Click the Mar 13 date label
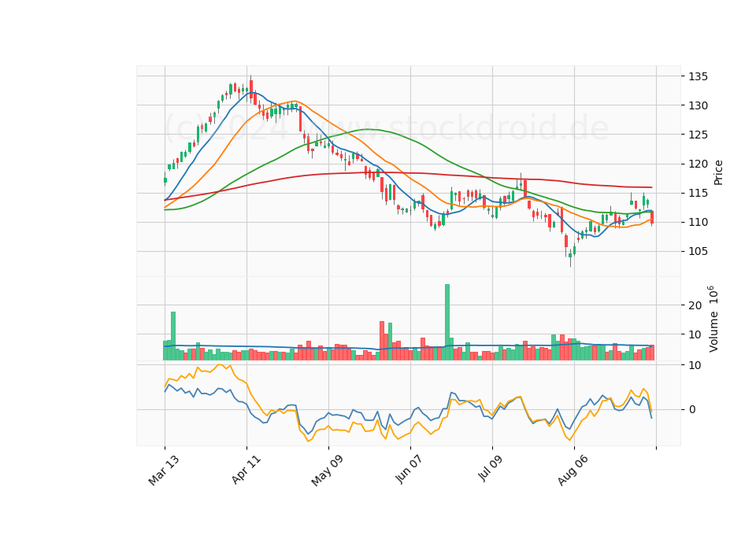 164,471
